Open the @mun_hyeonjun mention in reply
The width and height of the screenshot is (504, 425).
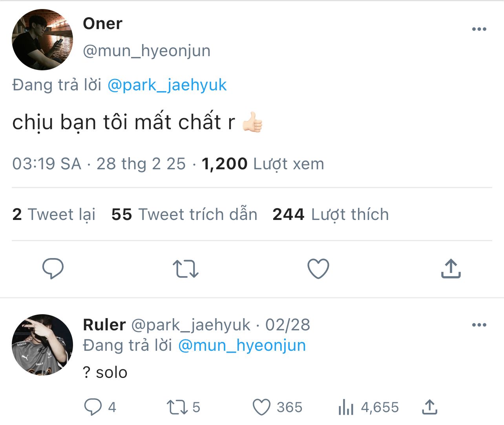[242, 345]
